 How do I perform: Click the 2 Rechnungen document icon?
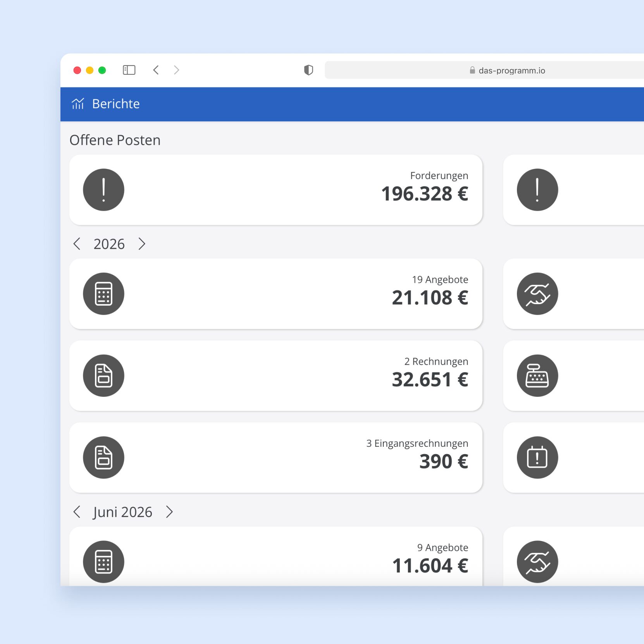pyautogui.click(x=103, y=375)
